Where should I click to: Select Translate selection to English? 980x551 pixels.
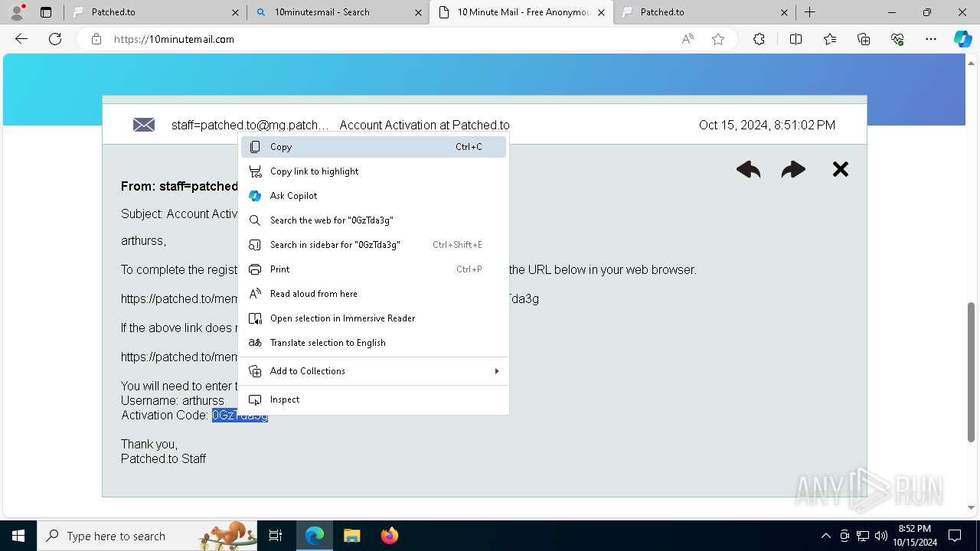tap(374, 343)
